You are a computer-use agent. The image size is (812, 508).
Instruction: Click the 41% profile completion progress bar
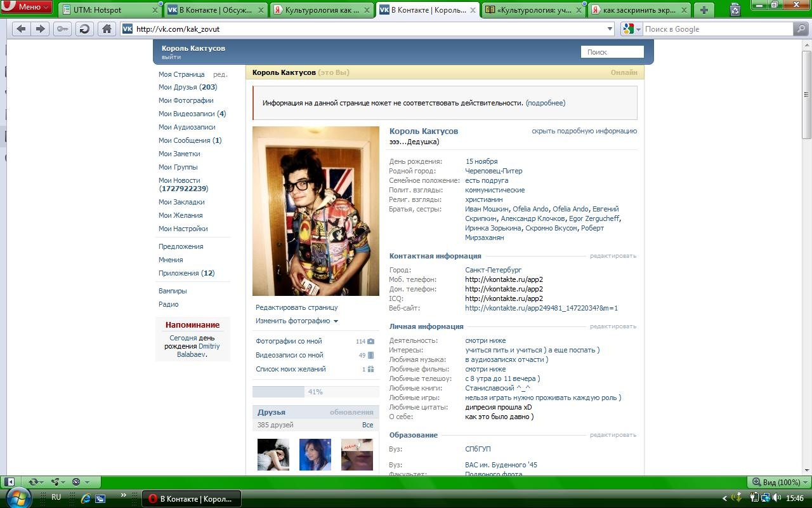(315, 392)
